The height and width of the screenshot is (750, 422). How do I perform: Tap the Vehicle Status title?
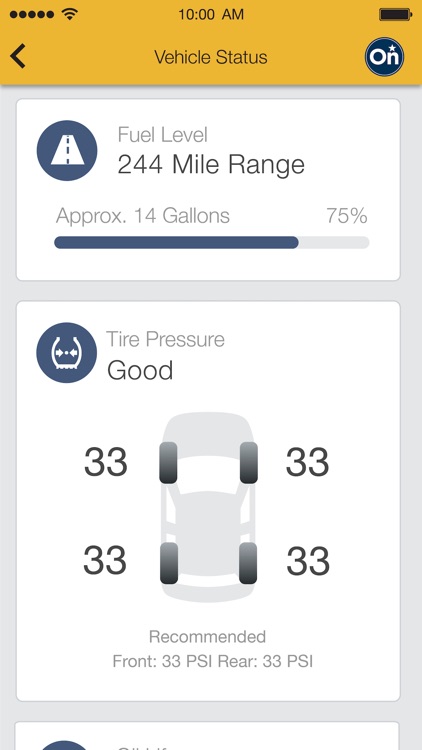coord(211,57)
